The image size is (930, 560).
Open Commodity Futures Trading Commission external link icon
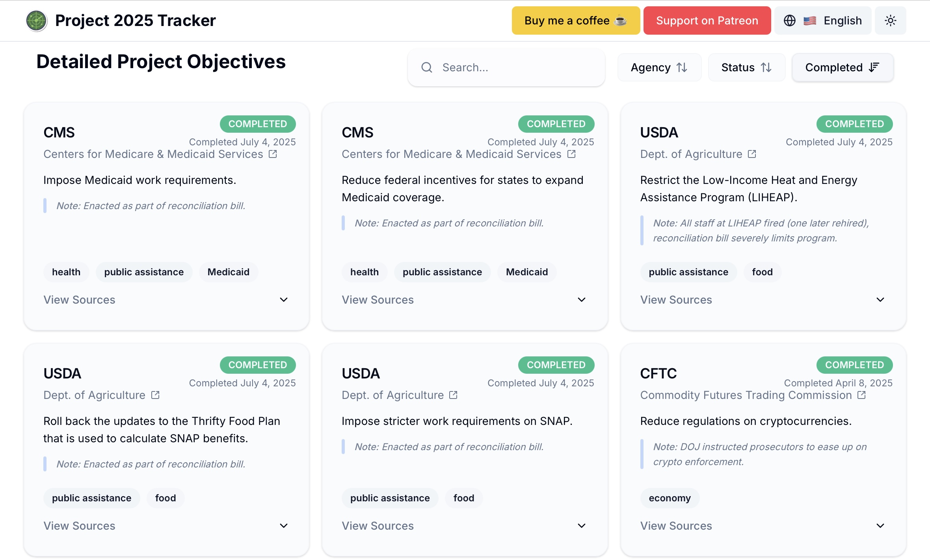click(862, 395)
